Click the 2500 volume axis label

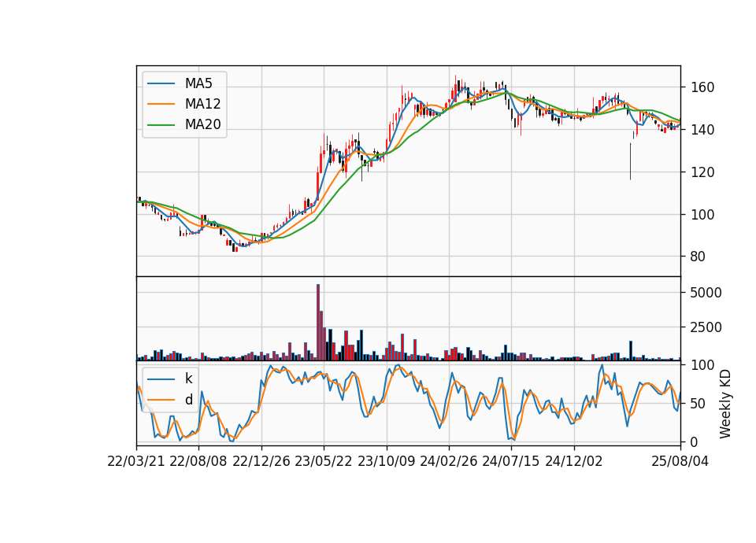(x=706, y=327)
